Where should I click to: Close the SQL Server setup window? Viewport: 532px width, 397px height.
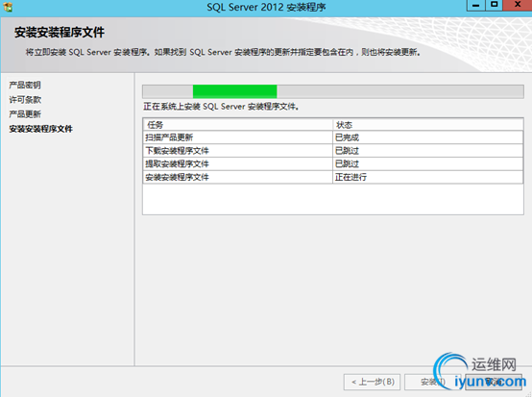(518, 6)
